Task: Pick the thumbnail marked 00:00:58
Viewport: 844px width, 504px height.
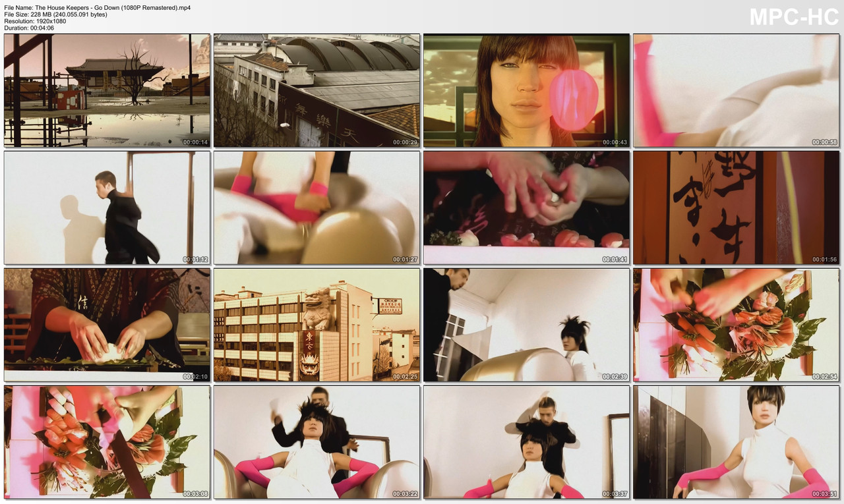Action: click(x=737, y=90)
